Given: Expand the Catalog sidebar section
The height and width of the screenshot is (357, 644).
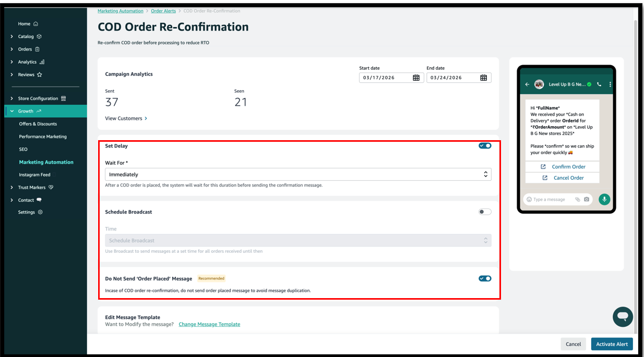Looking at the screenshot, I should (x=12, y=36).
